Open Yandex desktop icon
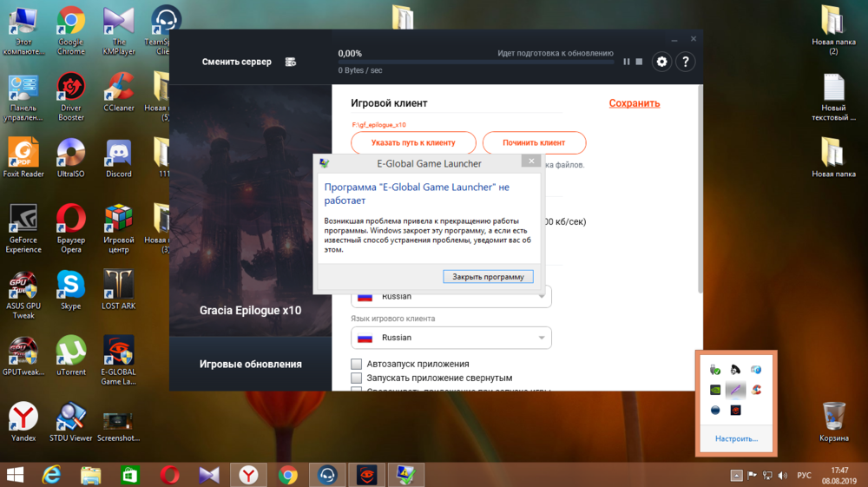 (x=23, y=422)
